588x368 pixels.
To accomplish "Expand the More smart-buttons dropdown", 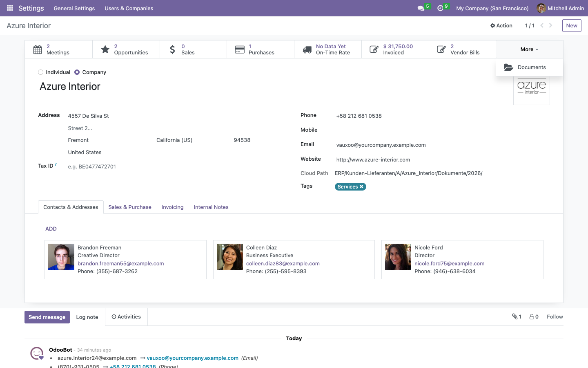I will [530, 49].
